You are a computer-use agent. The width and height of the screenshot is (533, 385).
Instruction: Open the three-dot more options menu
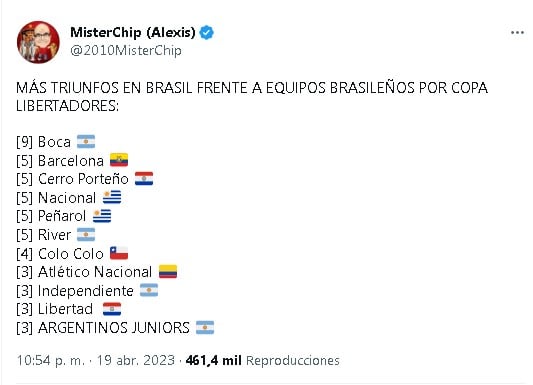(x=517, y=33)
